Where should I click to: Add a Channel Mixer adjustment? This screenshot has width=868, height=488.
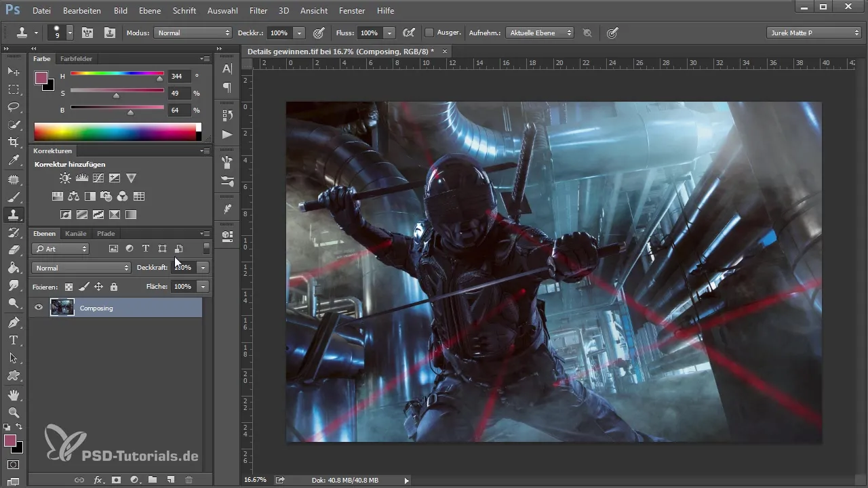(123, 197)
